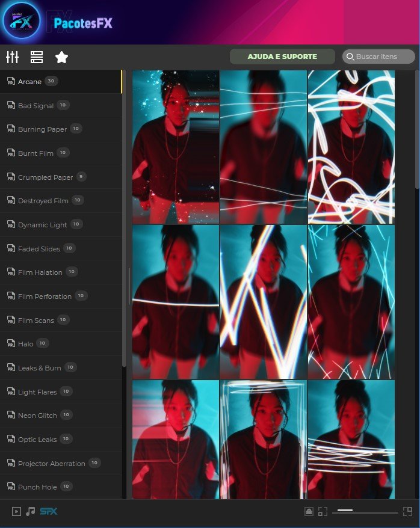Show favorites with the star icon
Image resolution: width=420 pixels, height=528 pixels.
(x=61, y=57)
